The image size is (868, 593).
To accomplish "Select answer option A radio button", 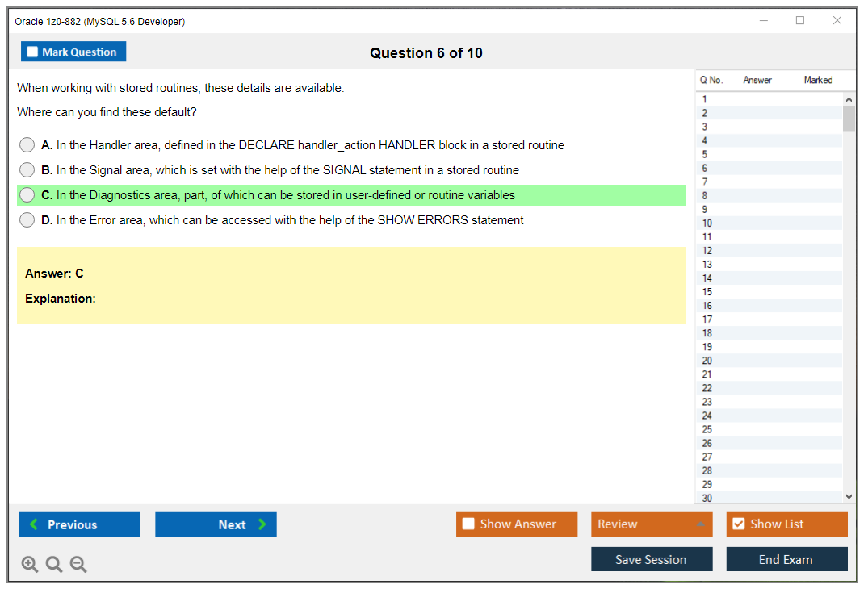I will 27,144.
